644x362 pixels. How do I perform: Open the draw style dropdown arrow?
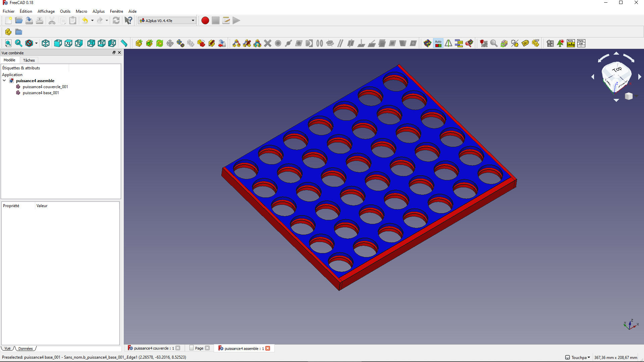pyautogui.click(x=36, y=43)
